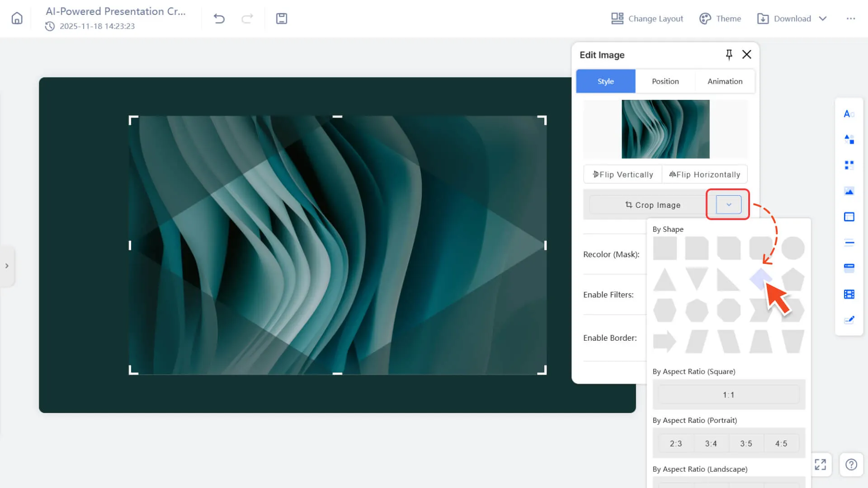
Task: Open the pen annotation tool in sidebar
Action: pyautogui.click(x=849, y=320)
